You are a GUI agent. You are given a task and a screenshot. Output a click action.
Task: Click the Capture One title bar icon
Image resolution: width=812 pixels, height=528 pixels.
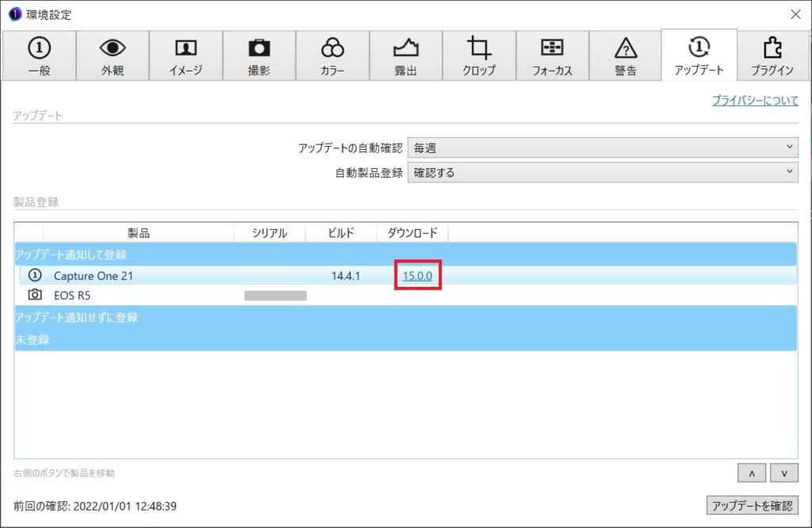coord(14,14)
